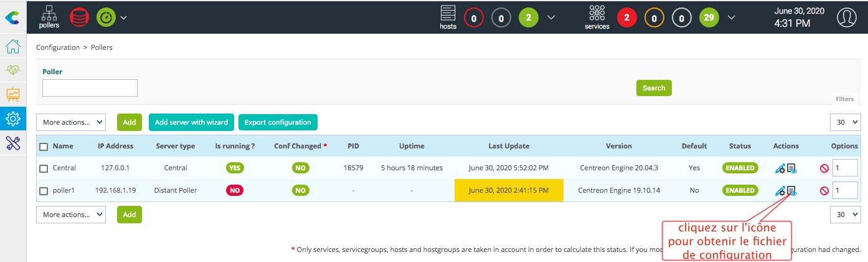Open the Administration tools icon in sidebar
Screen dimensions: 868x262
click(13, 143)
